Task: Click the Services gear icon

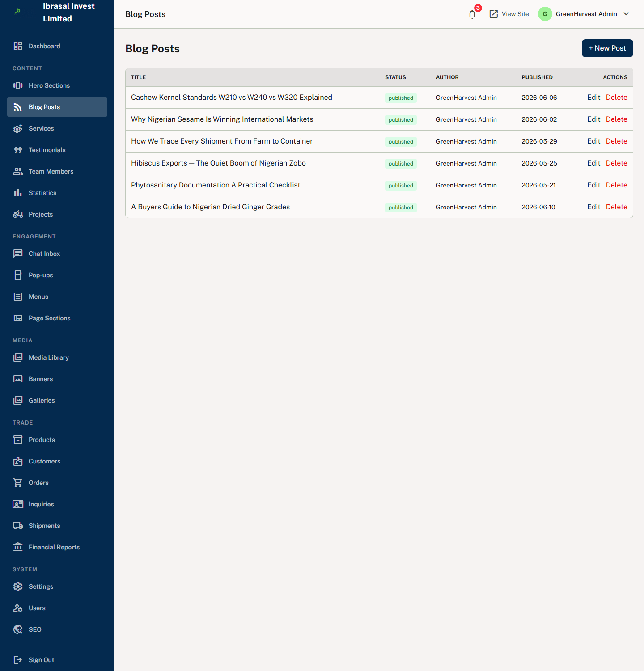Action: (18, 128)
